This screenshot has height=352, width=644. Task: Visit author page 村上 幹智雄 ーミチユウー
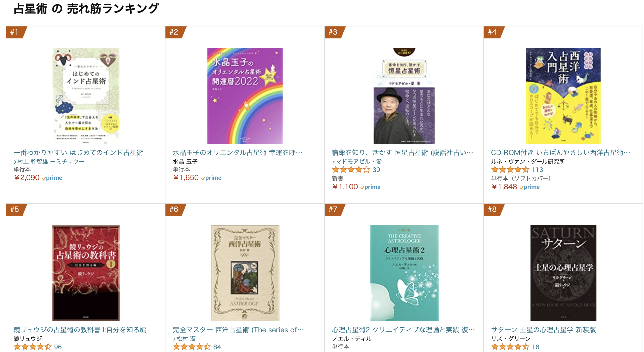pos(51,162)
